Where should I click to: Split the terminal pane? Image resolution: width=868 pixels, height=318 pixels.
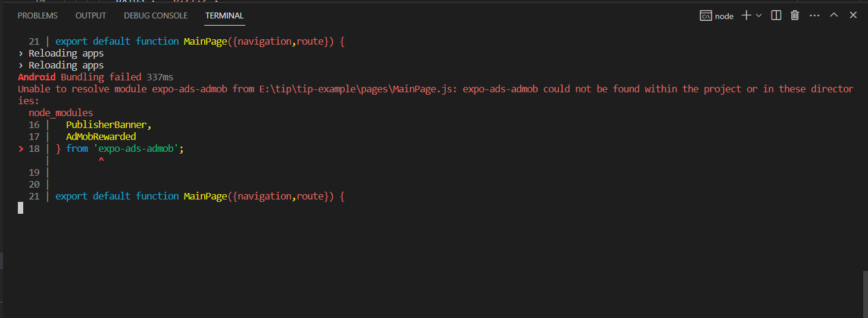776,15
